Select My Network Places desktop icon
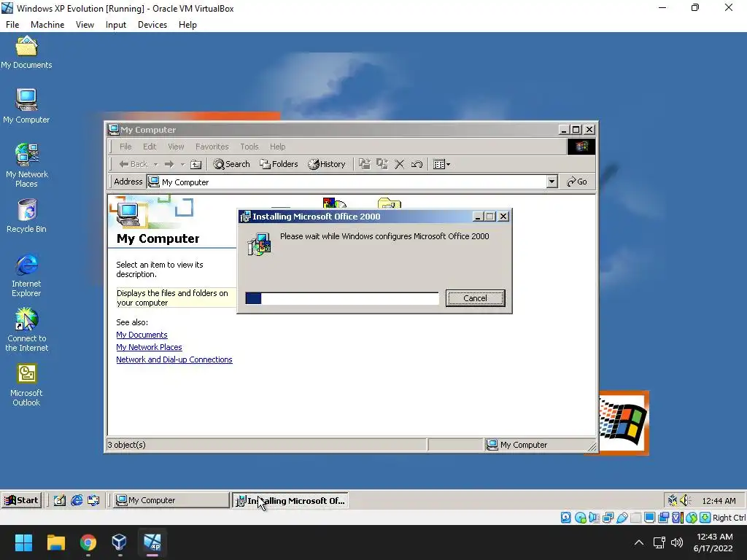 click(x=27, y=166)
